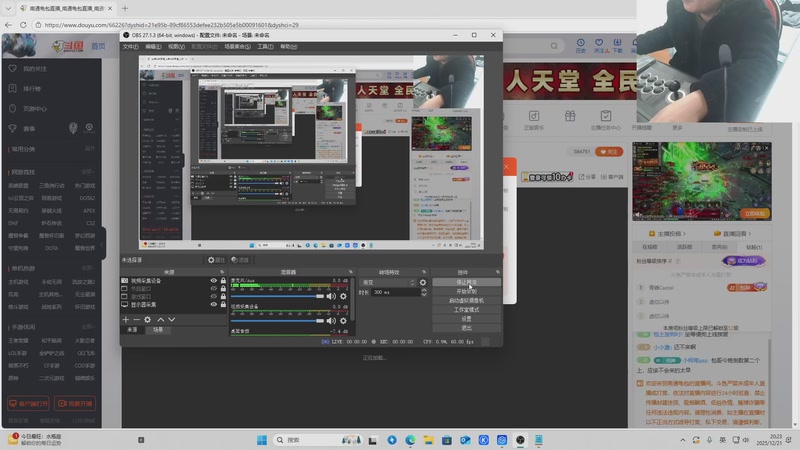
Task: Toggle lock on the third source row
Action: click(223, 296)
